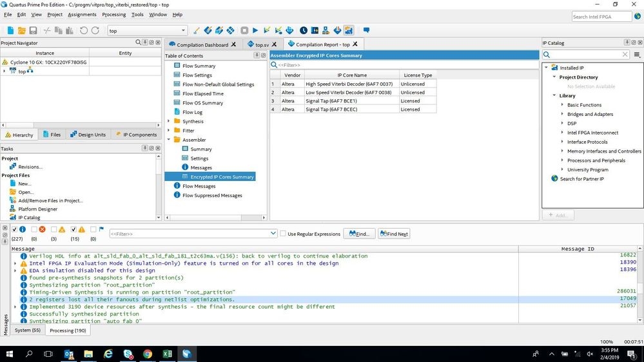This screenshot has width=644, height=362.
Task: Click the Find... button in Messages
Action: coord(359,234)
